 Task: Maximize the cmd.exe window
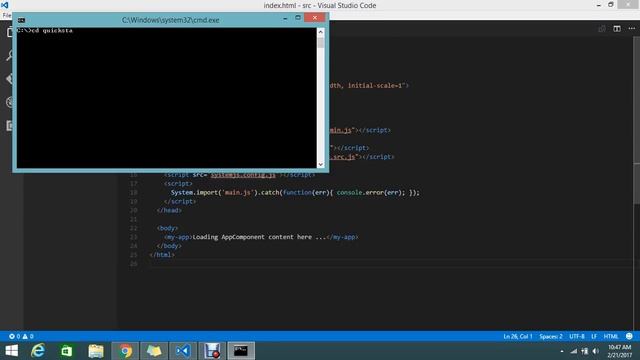click(298, 18)
